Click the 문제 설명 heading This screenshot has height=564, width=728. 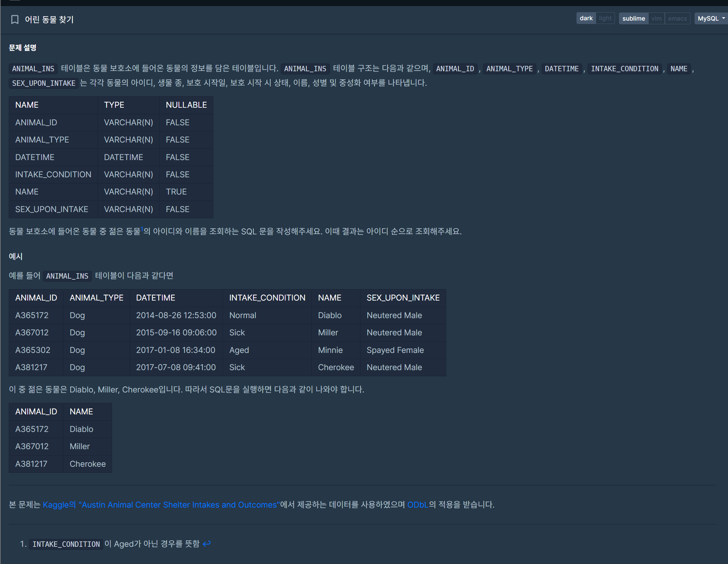(x=23, y=48)
